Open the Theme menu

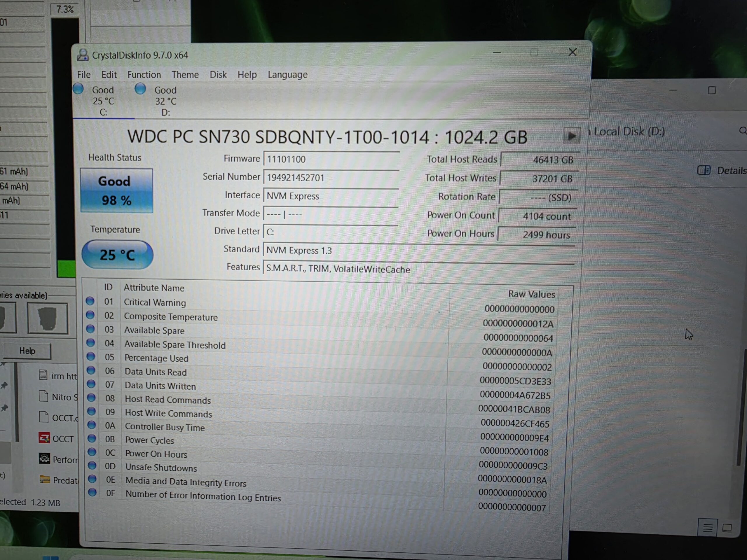click(x=185, y=75)
